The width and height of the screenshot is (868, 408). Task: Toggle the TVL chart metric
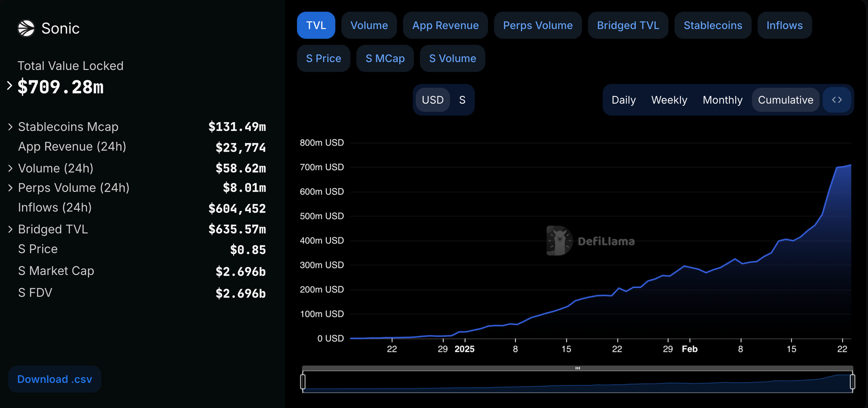[x=316, y=25]
